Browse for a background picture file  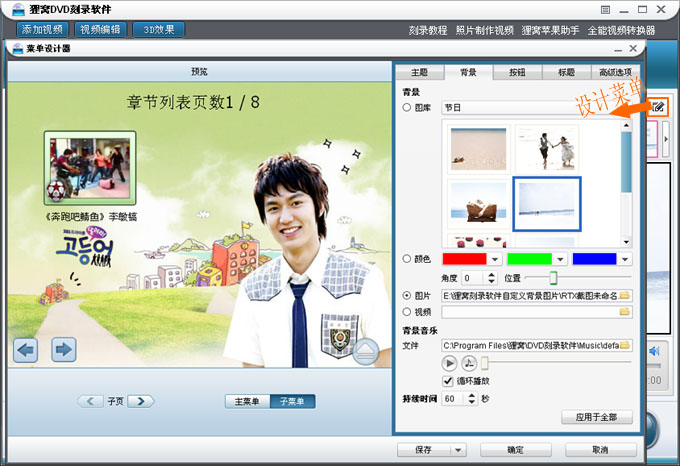pyautogui.click(x=625, y=296)
